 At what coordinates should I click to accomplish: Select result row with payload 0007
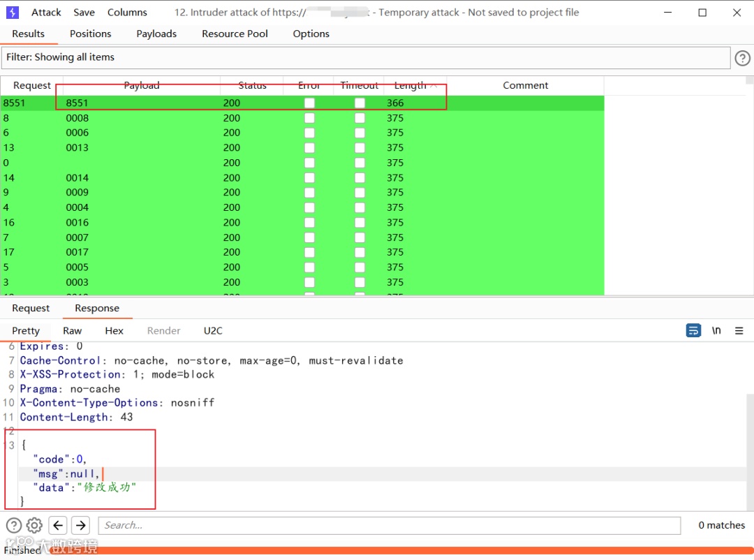[x=302, y=237]
